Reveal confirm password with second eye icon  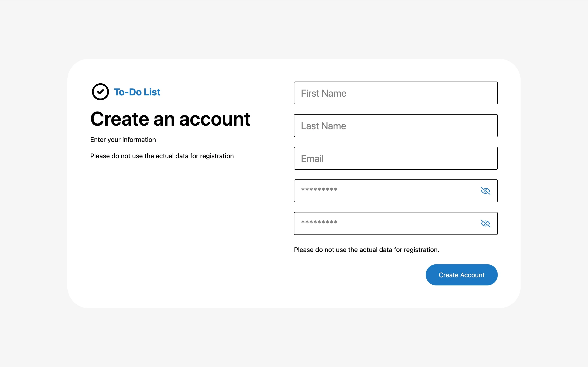tap(485, 223)
